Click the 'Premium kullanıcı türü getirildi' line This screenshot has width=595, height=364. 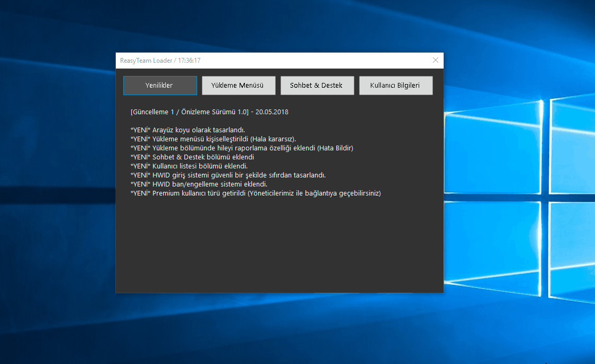(256, 193)
